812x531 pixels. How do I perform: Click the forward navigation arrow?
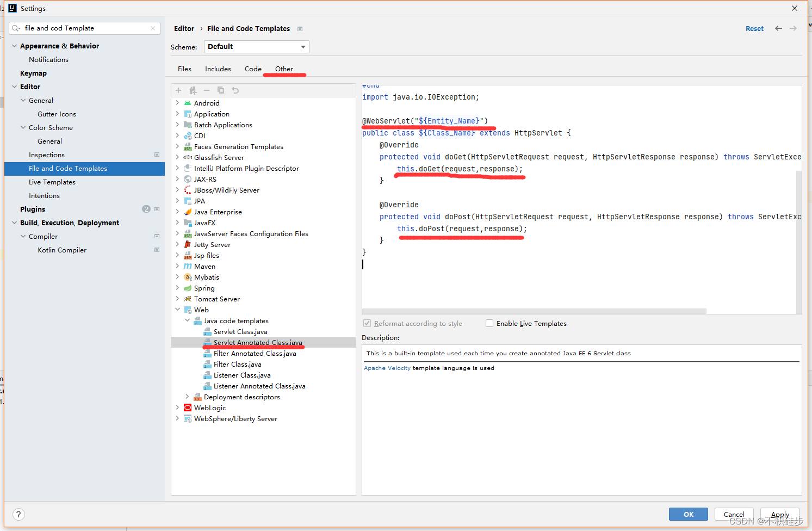(x=793, y=28)
